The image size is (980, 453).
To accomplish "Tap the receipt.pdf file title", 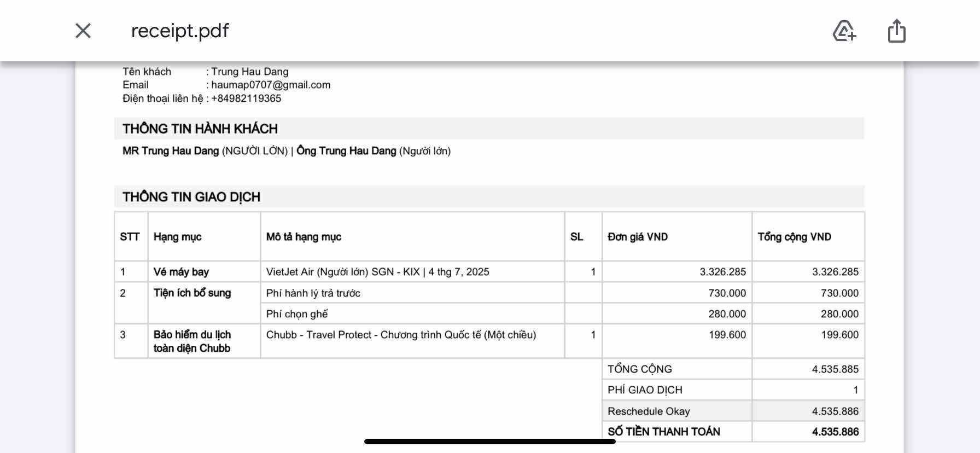I will [x=180, y=31].
